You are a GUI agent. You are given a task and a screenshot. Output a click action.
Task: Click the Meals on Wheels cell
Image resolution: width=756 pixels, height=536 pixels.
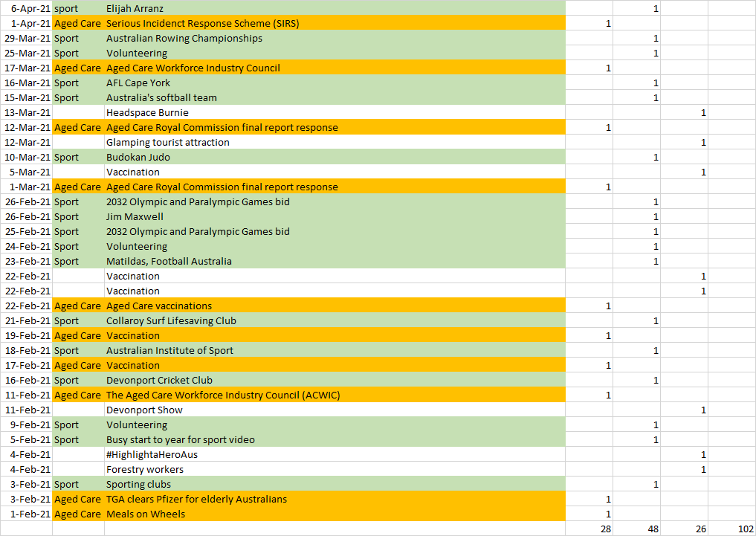(335, 514)
